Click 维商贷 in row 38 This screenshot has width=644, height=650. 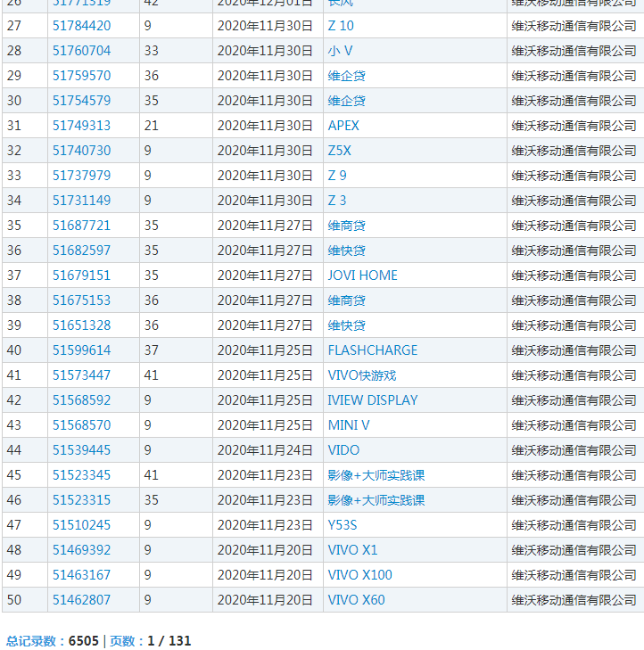coord(346,300)
